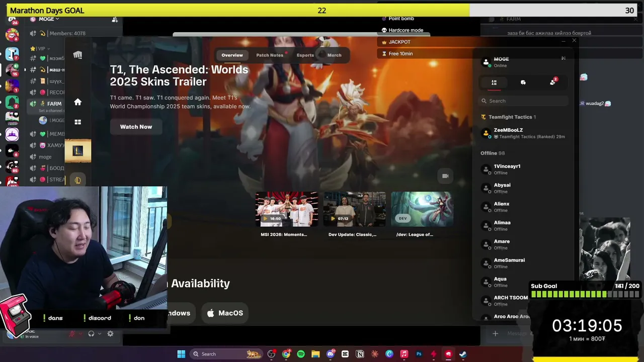The image size is (644, 362).
Task: Open the friends list view icon
Action: pyautogui.click(x=494, y=82)
